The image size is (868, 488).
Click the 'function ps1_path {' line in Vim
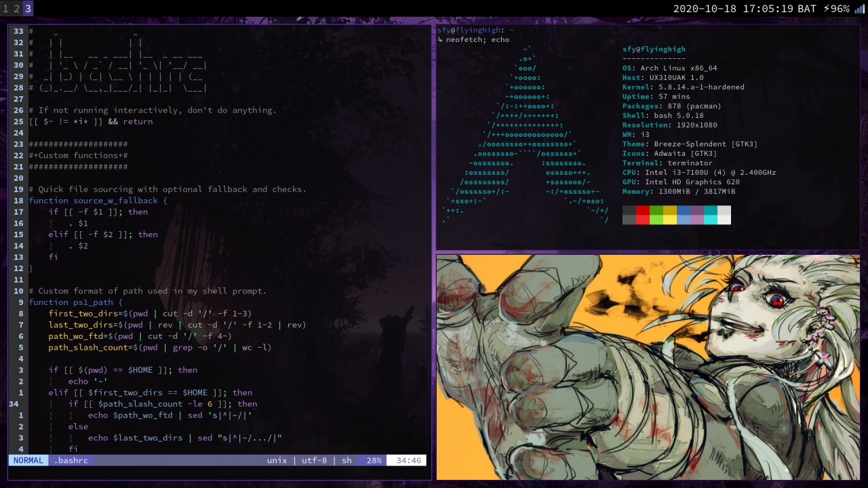(76, 302)
